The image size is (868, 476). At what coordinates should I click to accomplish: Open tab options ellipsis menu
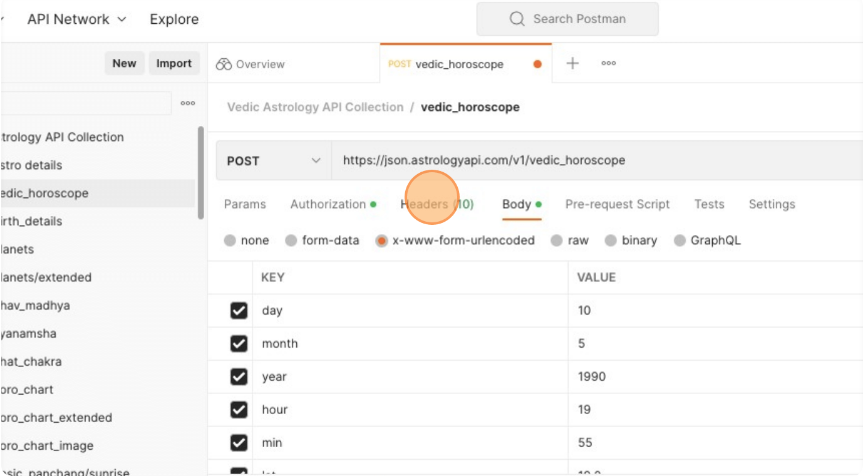coord(608,63)
